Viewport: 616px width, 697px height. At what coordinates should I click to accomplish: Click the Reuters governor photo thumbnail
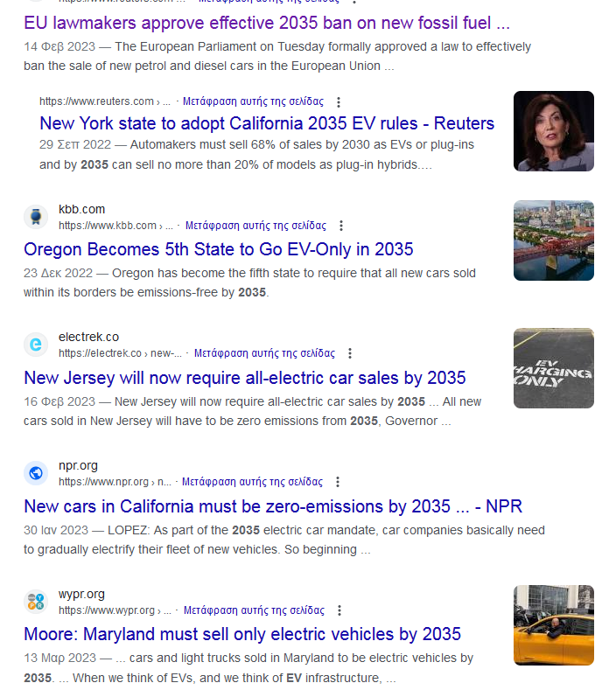(553, 131)
